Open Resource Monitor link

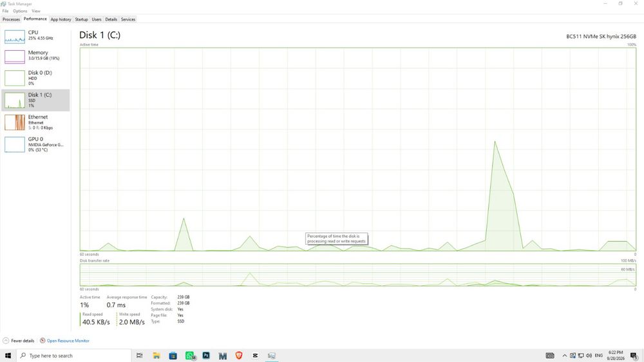[x=68, y=341]
